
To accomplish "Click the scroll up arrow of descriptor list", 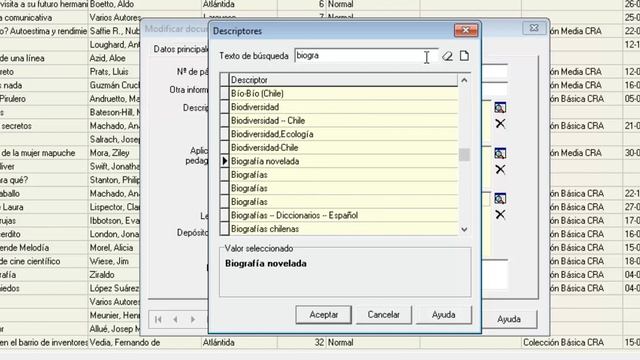I will (x=464, y=80).
